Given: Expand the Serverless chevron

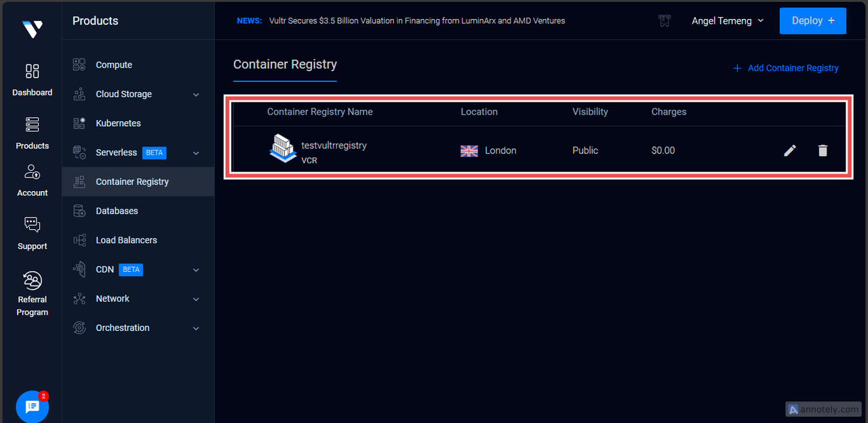Looking at the screenshot, I should coord(196,153).
